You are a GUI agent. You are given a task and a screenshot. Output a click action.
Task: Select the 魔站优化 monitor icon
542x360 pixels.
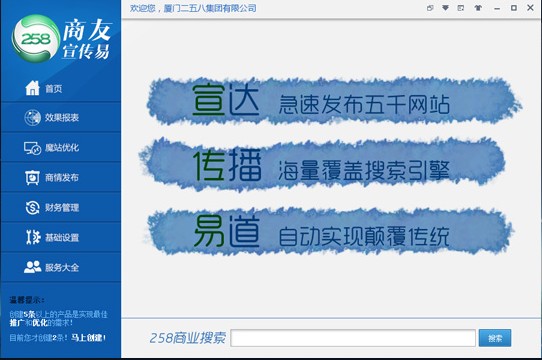coord(32,148)
